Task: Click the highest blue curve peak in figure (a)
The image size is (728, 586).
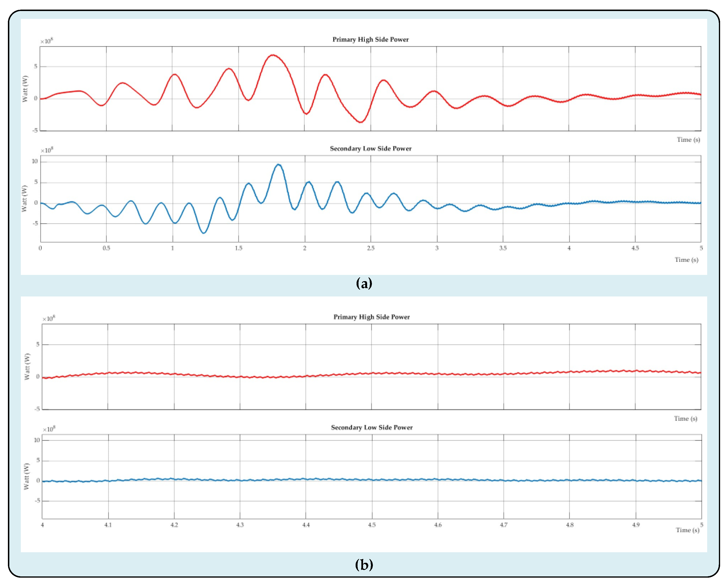Action: (278, 165)
